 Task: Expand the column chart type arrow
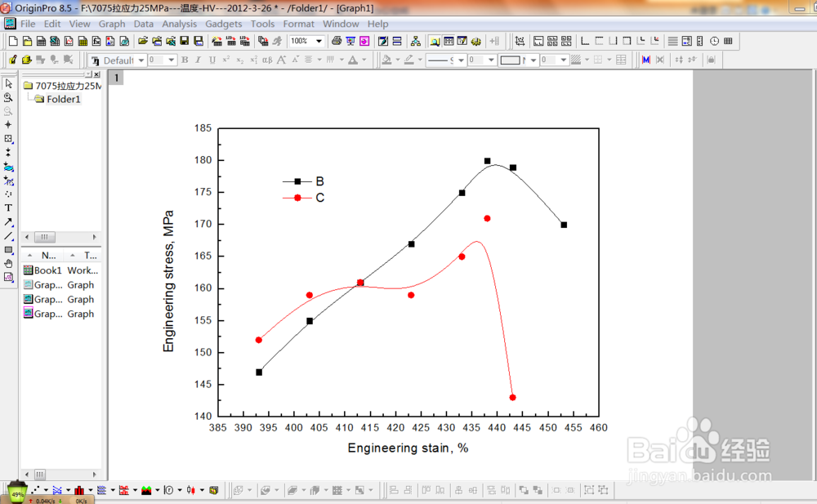[x=90, y=490]
